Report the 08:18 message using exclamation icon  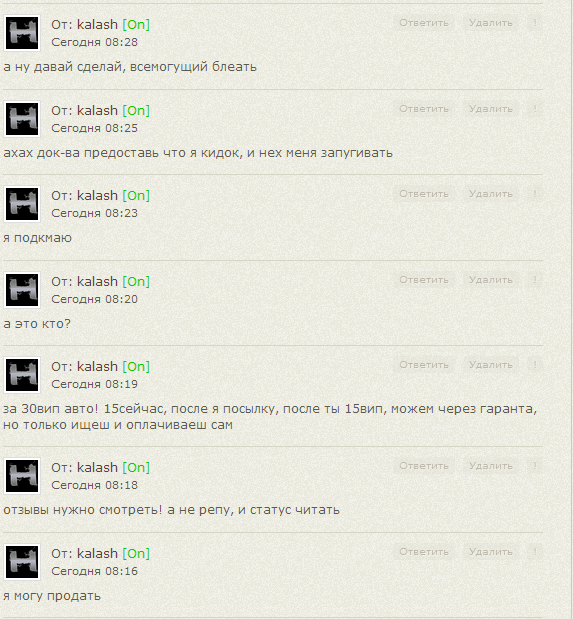(x=535, y=466)
